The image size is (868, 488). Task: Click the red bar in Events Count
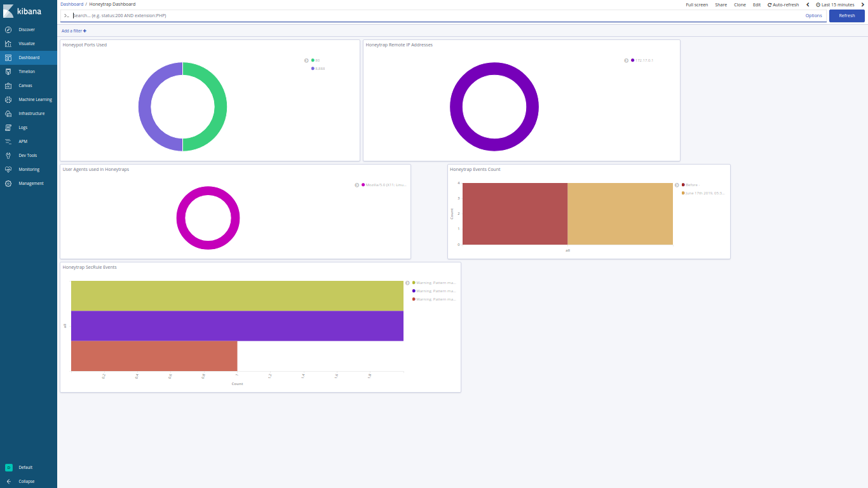(515, 213)
